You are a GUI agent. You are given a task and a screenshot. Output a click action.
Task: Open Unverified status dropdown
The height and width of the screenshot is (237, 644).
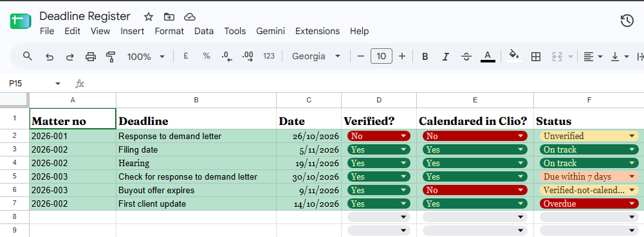click(x=589, y=136)
